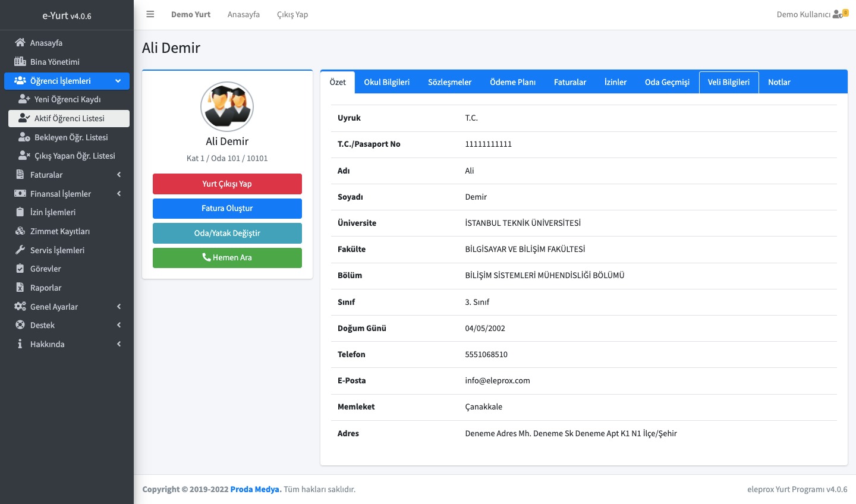Screen dimensions: 856x504
Task: Select the Veli Bilgileri tab
Action: (728, 82)
